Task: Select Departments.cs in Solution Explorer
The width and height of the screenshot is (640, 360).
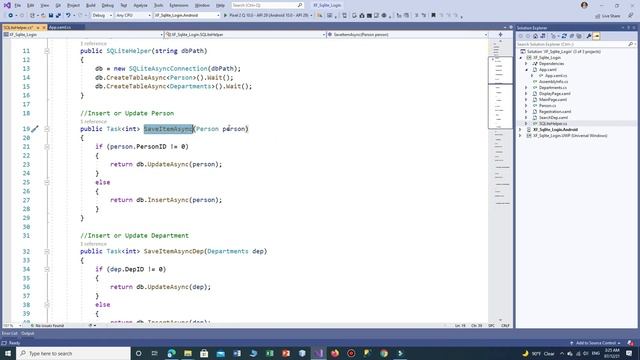Action: point(553,87)
